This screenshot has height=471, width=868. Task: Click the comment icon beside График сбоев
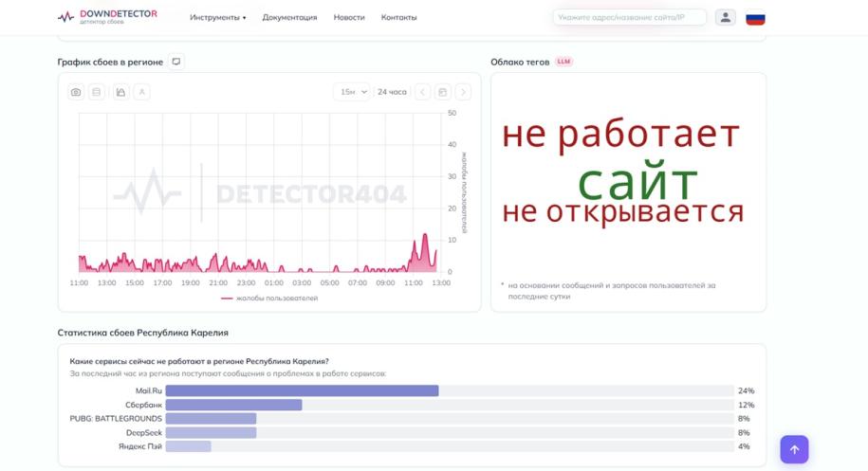point(176,62)
